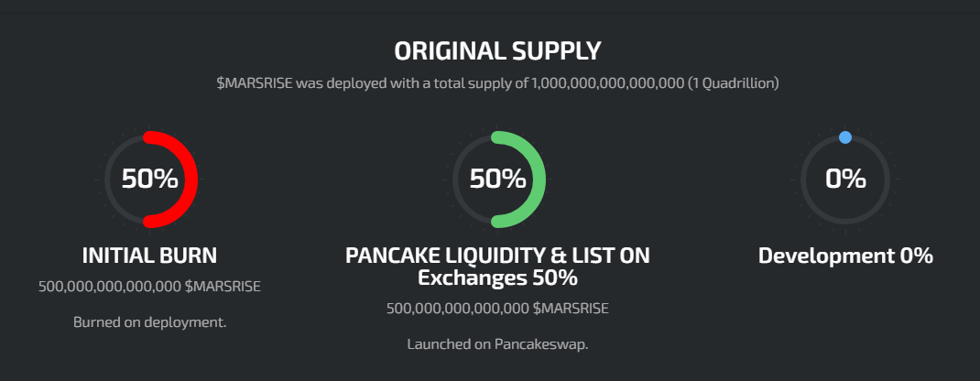Click the ORIGINAL SUPPLY heading
This screenshot has width=980, height=381.
tap(497, 51)
